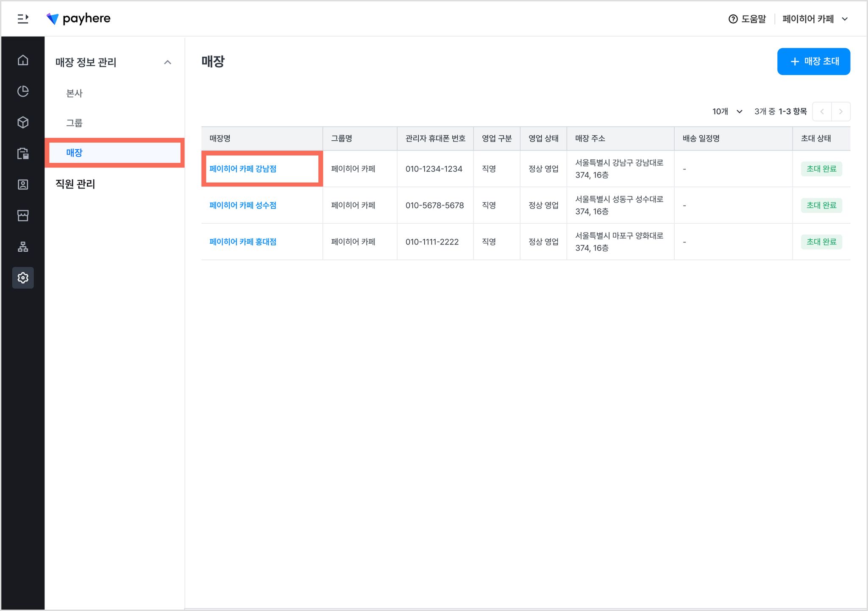Click phone number 010-1111-2222
This screenshot has width=868, height=611.
coord(432,242)
